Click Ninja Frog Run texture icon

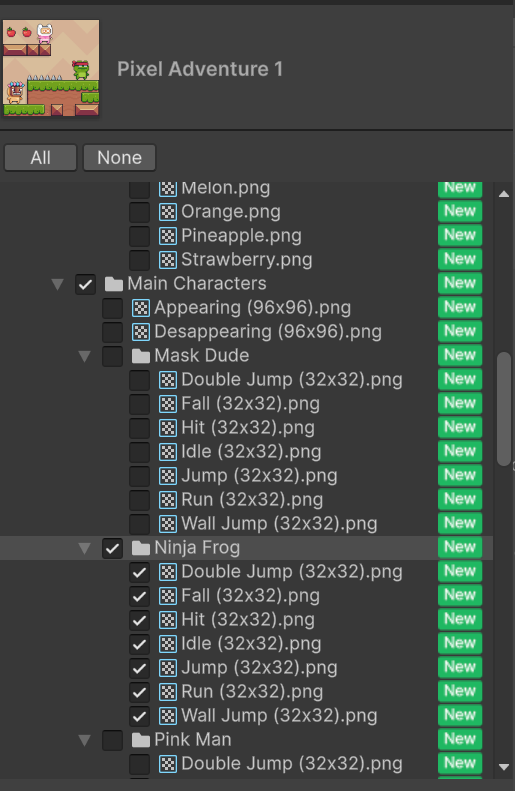168,692
